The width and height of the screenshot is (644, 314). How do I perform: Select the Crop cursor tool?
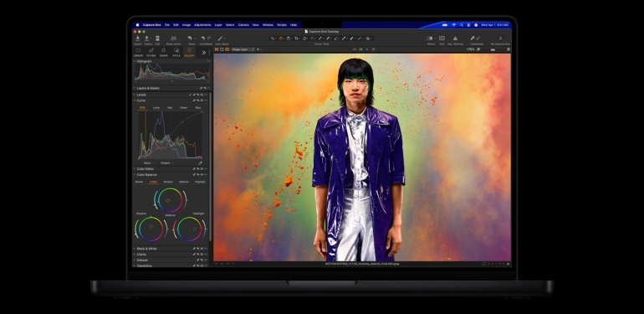pyautogui.click(x=297, y=39)
